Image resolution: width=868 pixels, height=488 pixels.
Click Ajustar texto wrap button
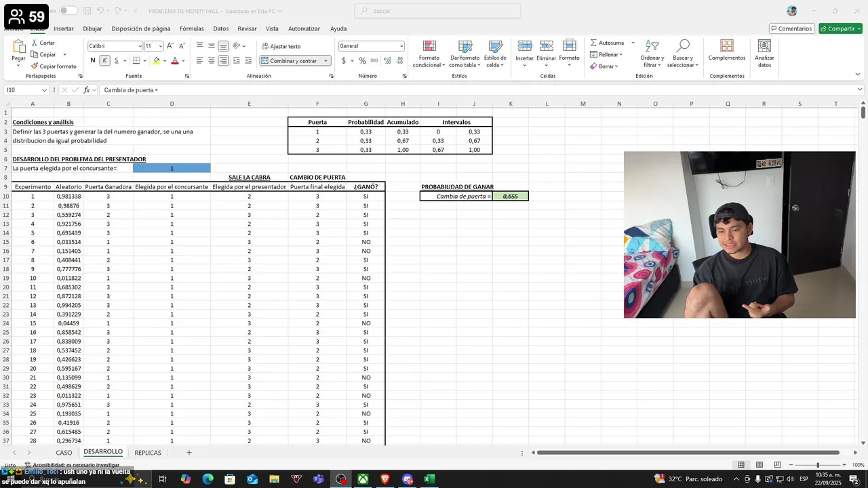pyautogui.click(x=281, y=46)
